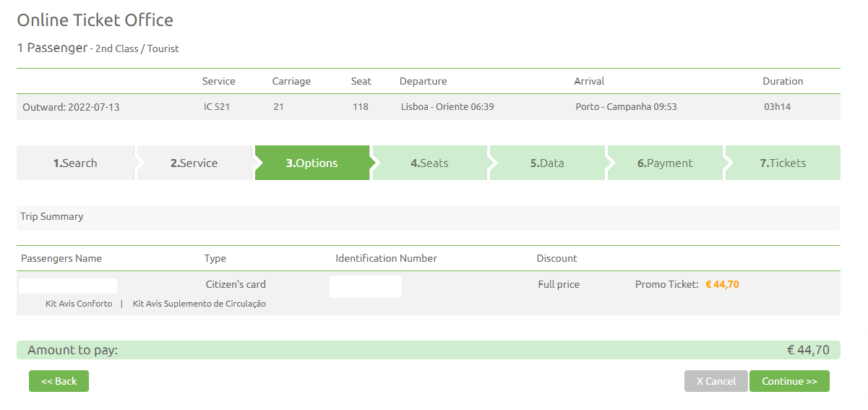Jump to the 4.Seats step
868x410 pixels.
pyautogui.click(x=430, y=163)
